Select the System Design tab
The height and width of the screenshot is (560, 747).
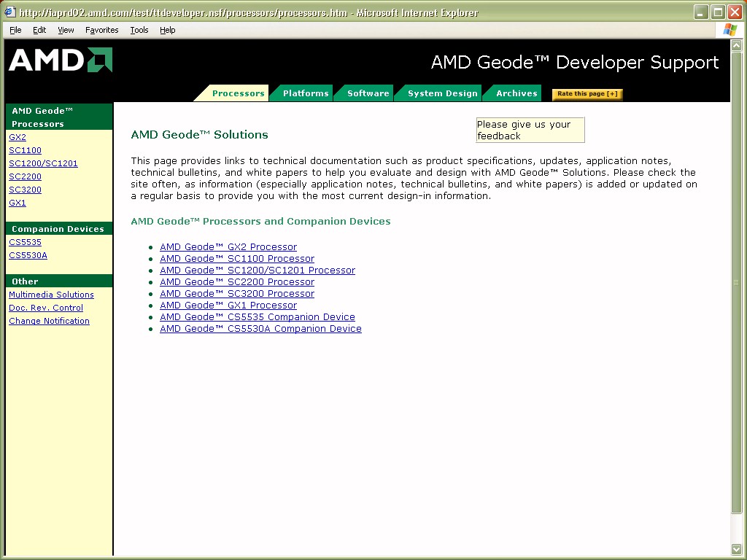442,93
